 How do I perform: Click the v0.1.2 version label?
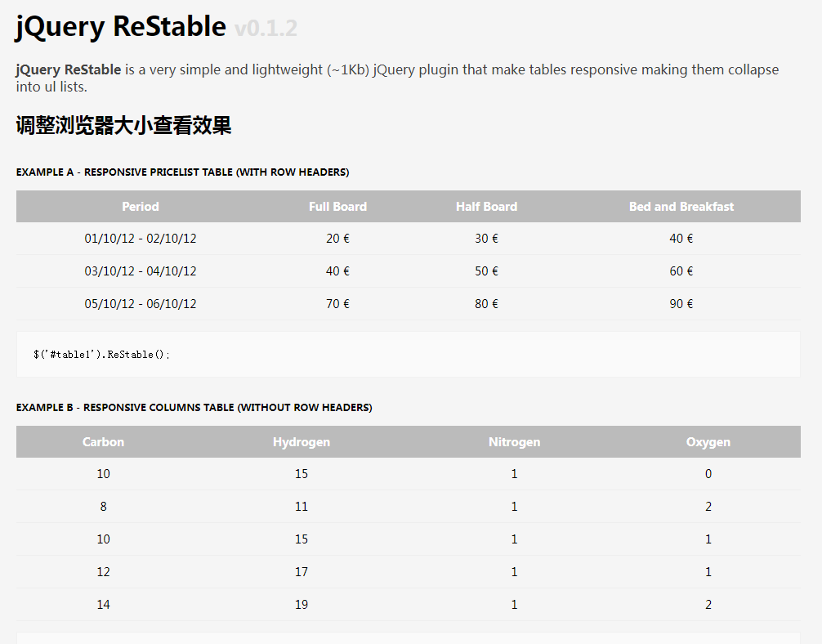click(x=266, y=29)
